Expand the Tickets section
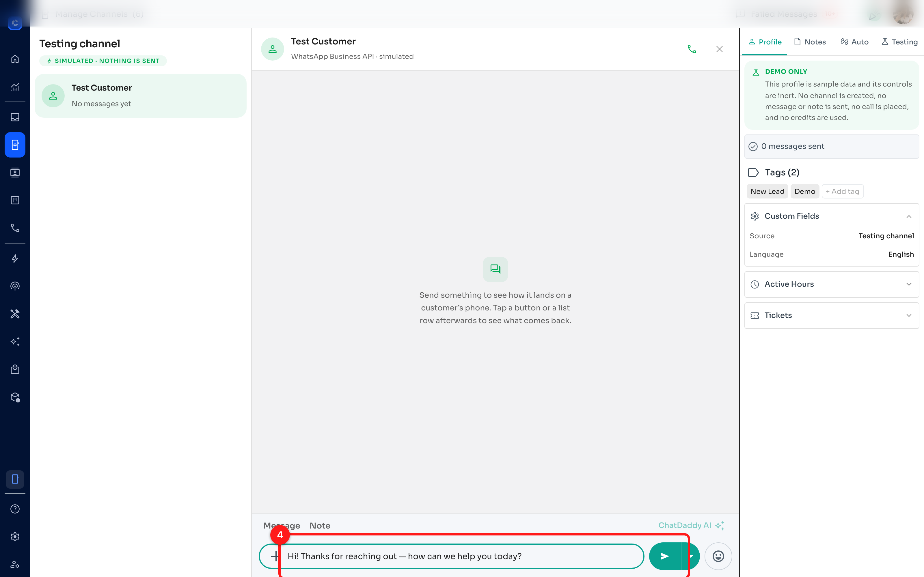This screenshot has width=924, height=577. [x=832, y=316]
